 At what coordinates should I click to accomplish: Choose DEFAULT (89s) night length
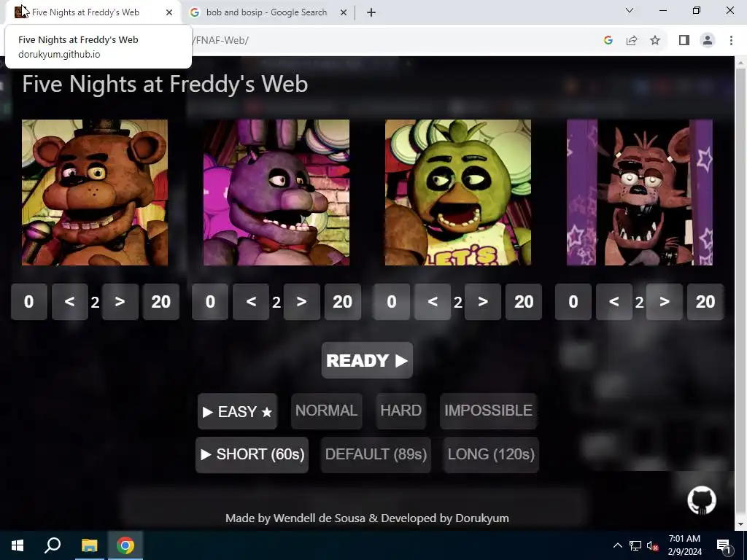tap(376, 455)
